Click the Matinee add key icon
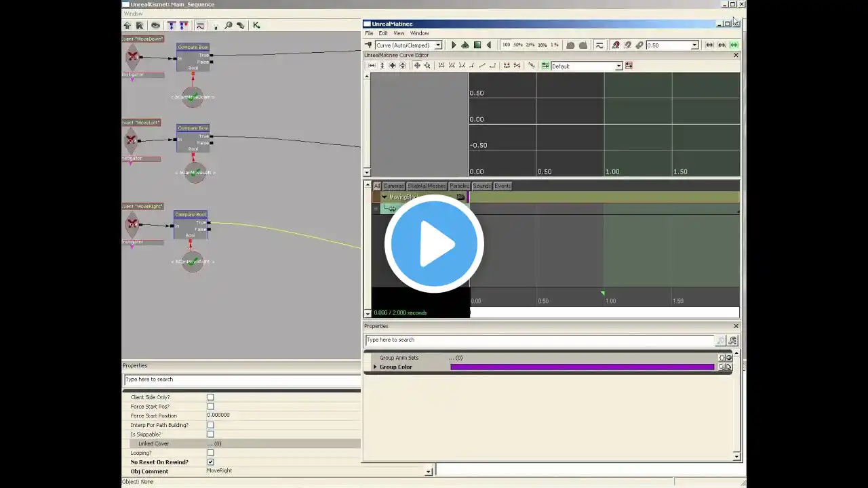The height and width of the screenshot is (488, 868). (369, 45)
